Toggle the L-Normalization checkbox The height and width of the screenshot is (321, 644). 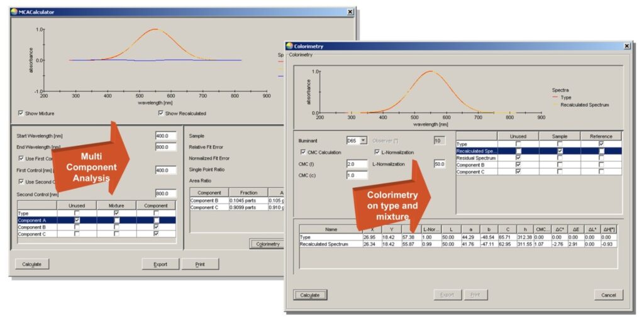pyautogui.click(x=377, y=152)
